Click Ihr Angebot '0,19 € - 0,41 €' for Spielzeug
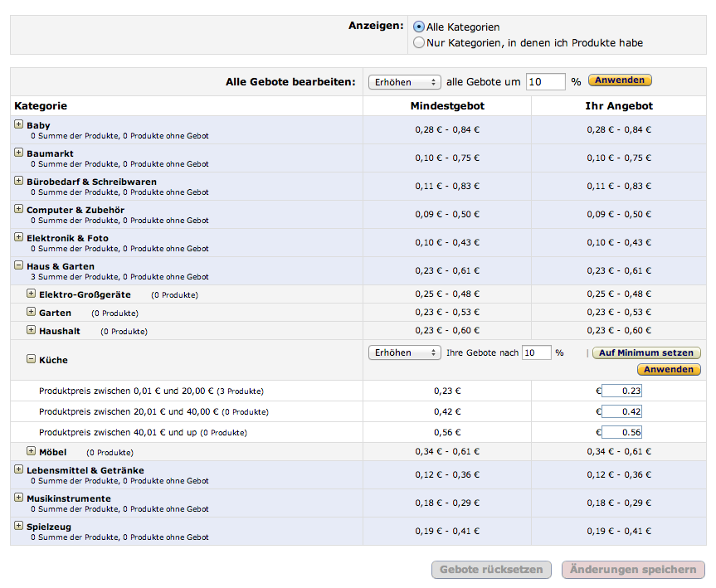716x588 pixels. pos(619,531)
